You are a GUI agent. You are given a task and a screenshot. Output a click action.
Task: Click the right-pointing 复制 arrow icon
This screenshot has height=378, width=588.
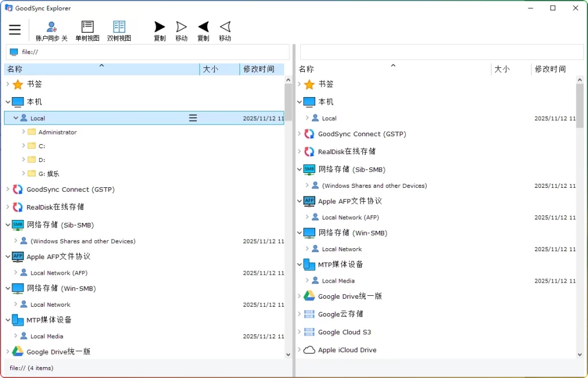click(x=159, y=26)
